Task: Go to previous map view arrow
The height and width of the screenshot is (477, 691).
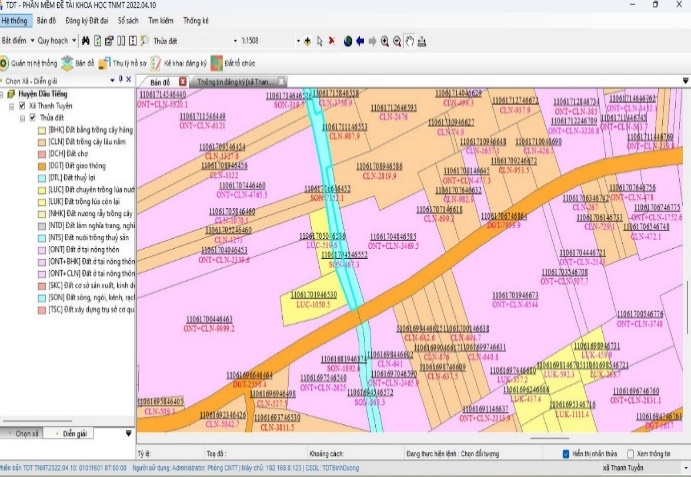Action: pyautogui.click(x=359, y=41)
